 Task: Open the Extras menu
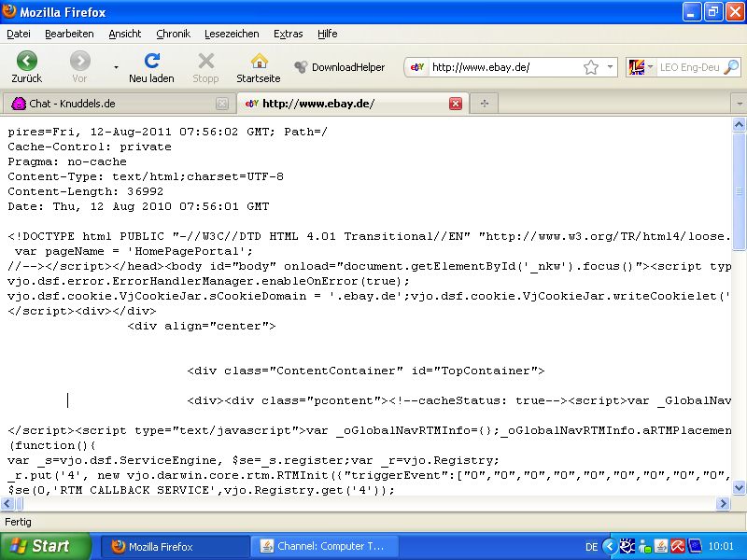289,34
